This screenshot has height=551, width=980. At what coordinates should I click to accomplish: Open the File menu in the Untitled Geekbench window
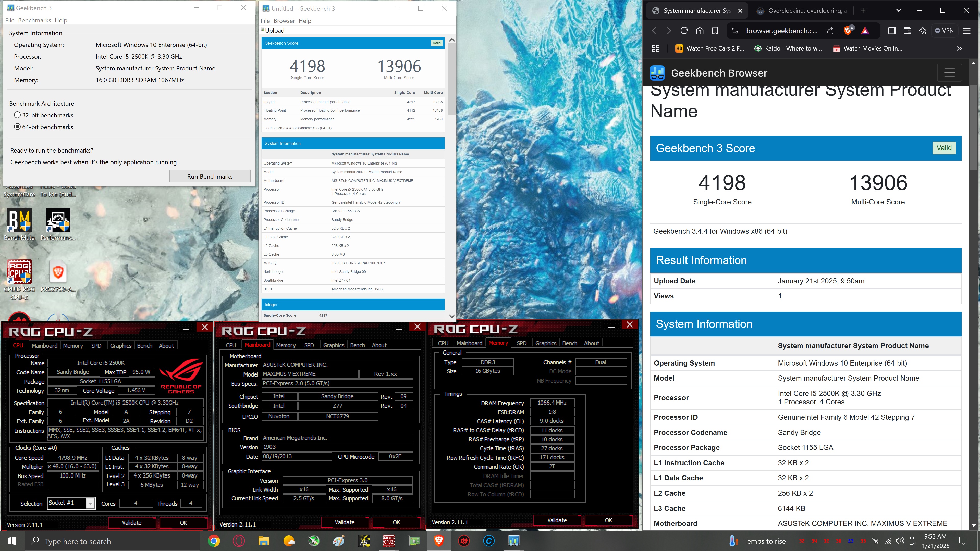265,20
